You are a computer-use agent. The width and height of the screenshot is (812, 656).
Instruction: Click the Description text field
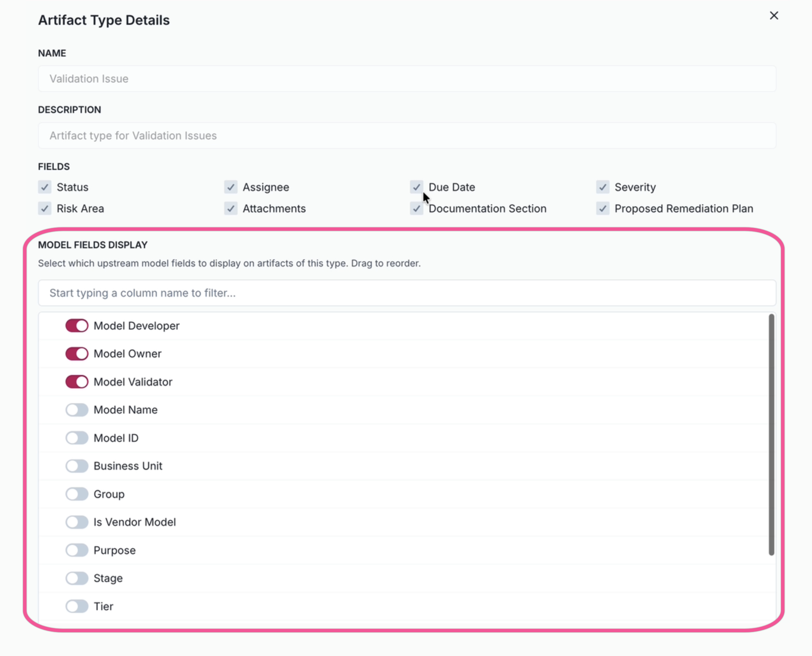pos(407,136)
